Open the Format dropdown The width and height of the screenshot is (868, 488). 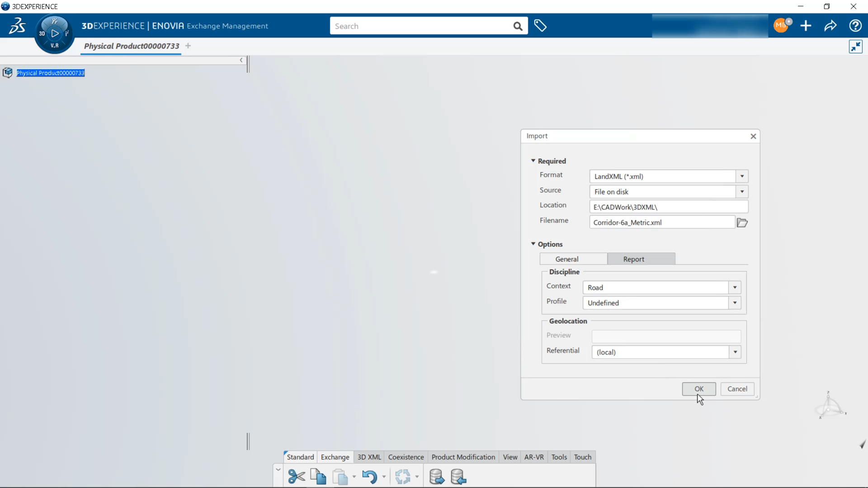tap(742, 176)
